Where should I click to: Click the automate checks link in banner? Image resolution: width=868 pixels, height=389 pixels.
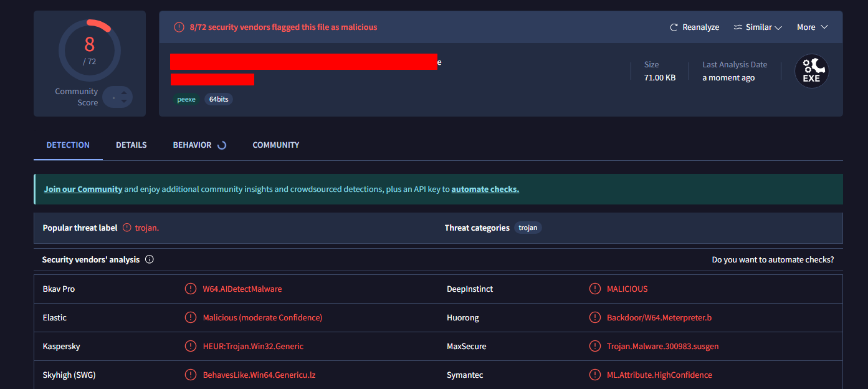(x=485, y=190)
